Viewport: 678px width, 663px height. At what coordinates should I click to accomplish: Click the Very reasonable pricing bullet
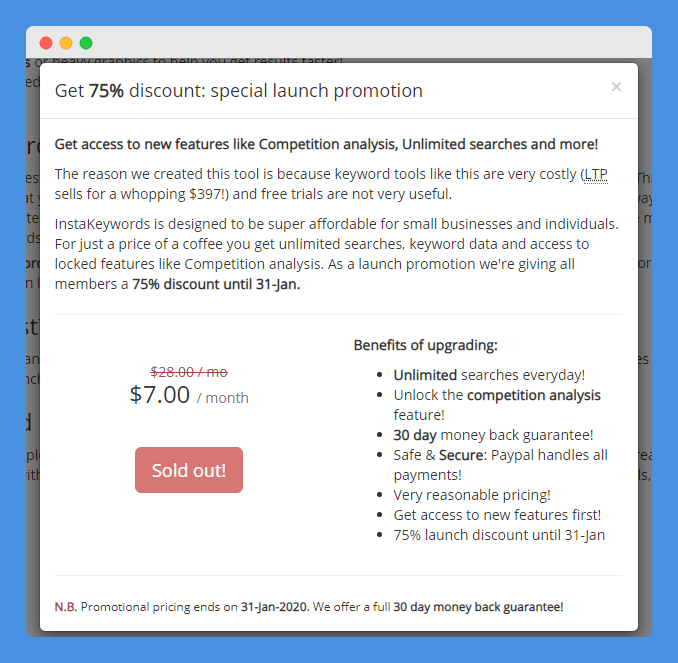point(472,495)
